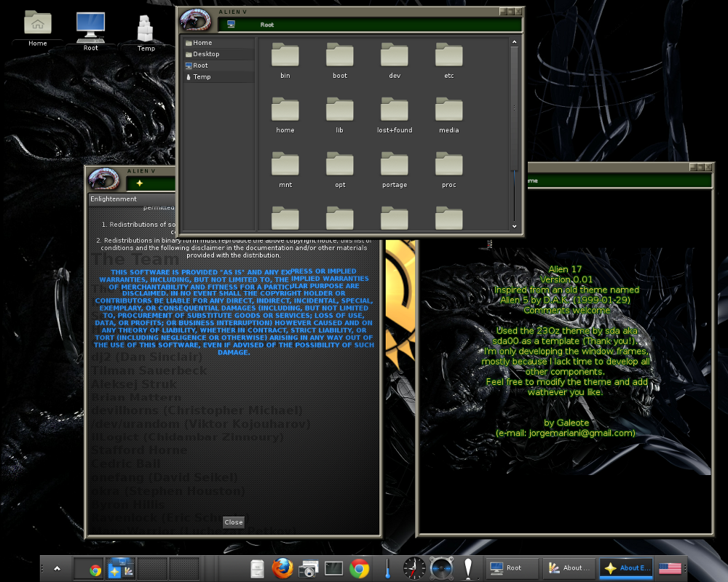Switch to About E taskbar entry
The width and height of the screenshot is (728, 582).
[x=626, y=568]
